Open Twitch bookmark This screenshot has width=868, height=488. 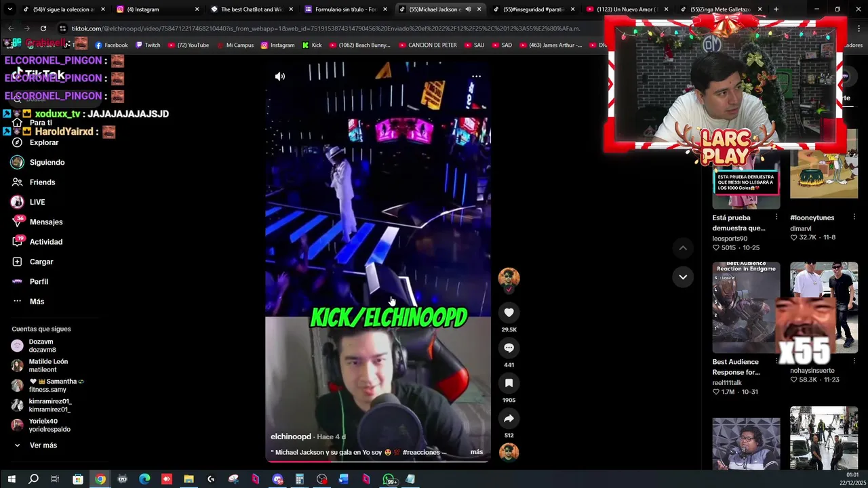148,45
